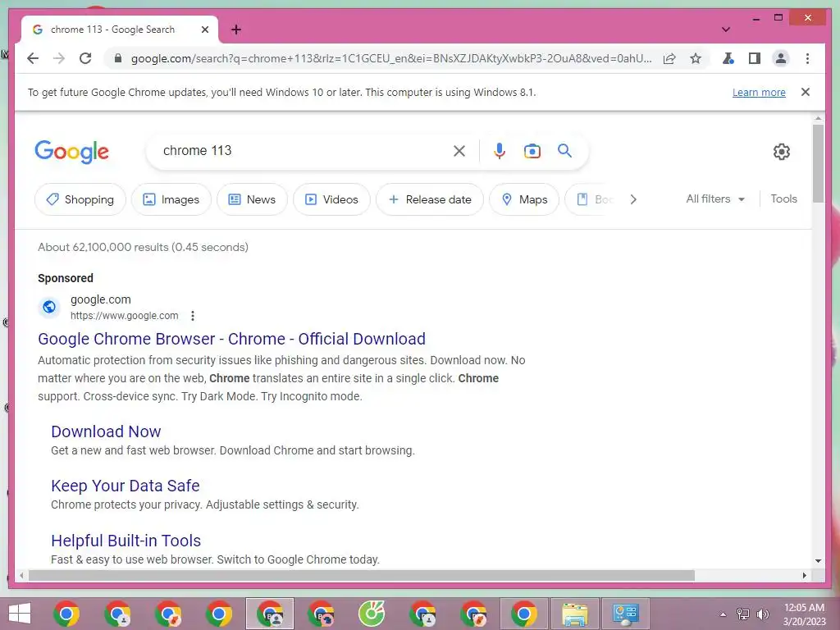Bookmark this tab with the star icon
This screenshot has height=630, width=840.
click(x=696, y=58)
